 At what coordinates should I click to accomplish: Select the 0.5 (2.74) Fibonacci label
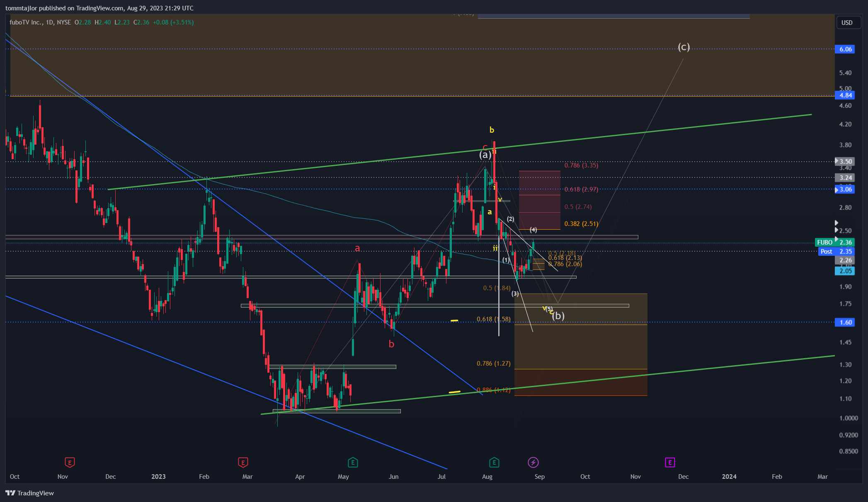578,207
